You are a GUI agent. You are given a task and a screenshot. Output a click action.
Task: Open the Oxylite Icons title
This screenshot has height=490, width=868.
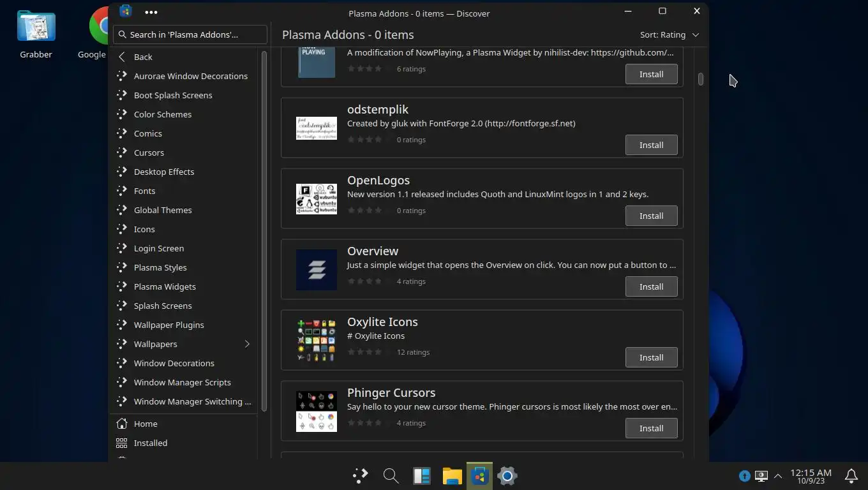click(x=382, y=322)
